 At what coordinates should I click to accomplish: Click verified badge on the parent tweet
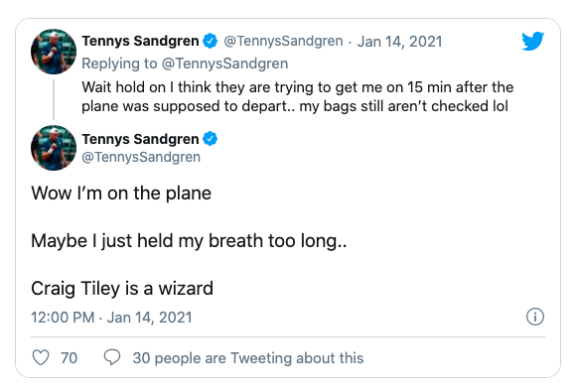[211, 41]
